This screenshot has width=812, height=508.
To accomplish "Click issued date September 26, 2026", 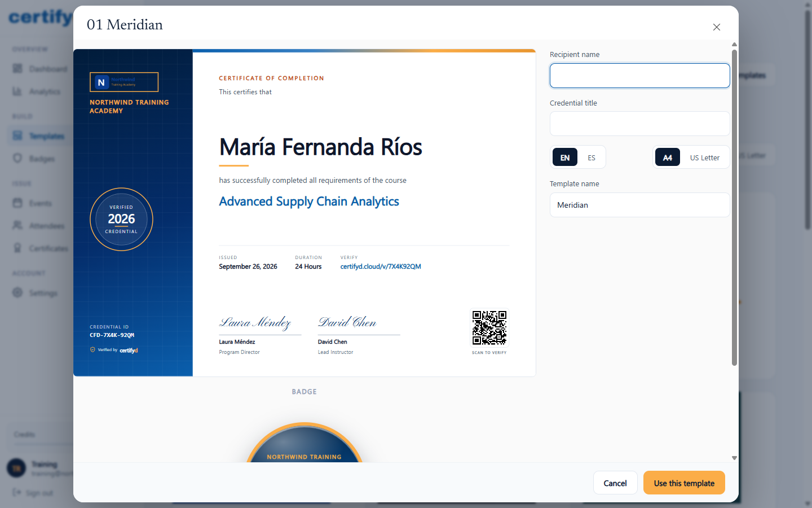I will click(248, 266).
